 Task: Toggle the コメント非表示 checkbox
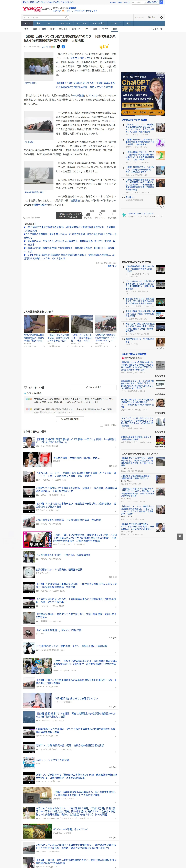tap(102, 425)
